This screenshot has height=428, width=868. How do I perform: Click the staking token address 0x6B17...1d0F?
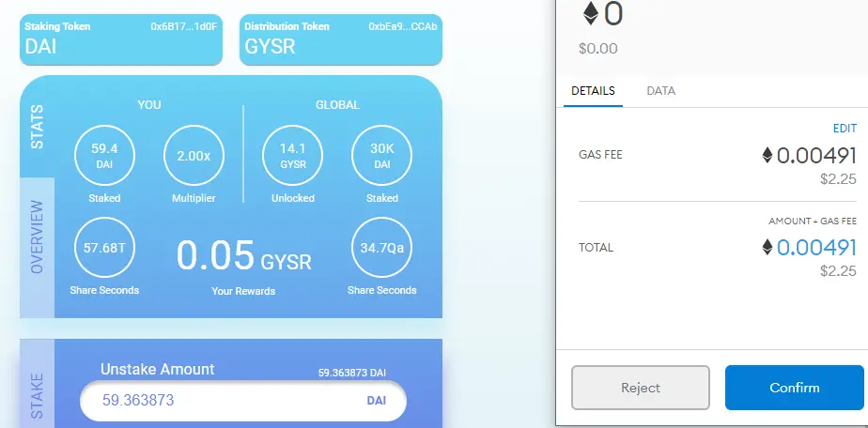point(184,26)
